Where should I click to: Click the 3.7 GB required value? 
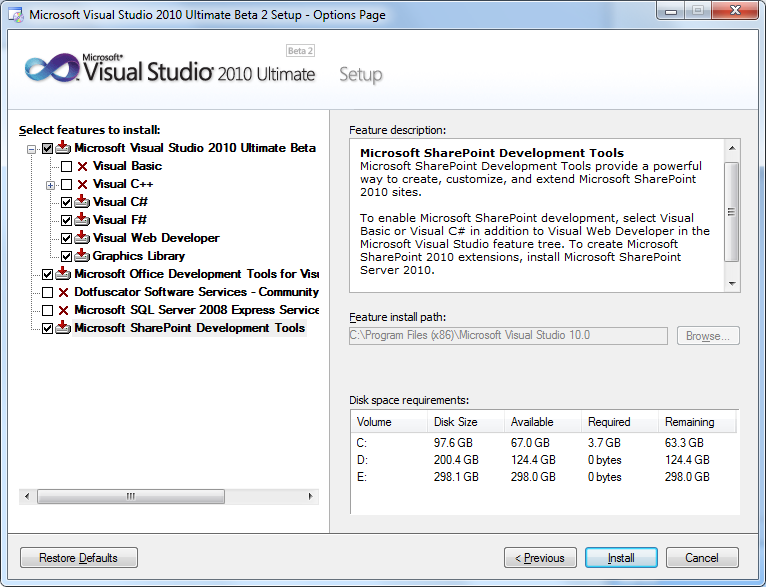[604, 443]
